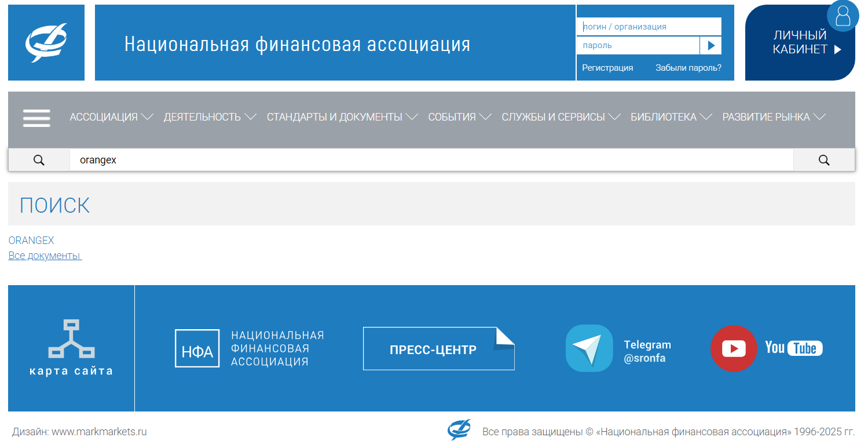Open the Все документы link
868x448 pixels.
45,256
